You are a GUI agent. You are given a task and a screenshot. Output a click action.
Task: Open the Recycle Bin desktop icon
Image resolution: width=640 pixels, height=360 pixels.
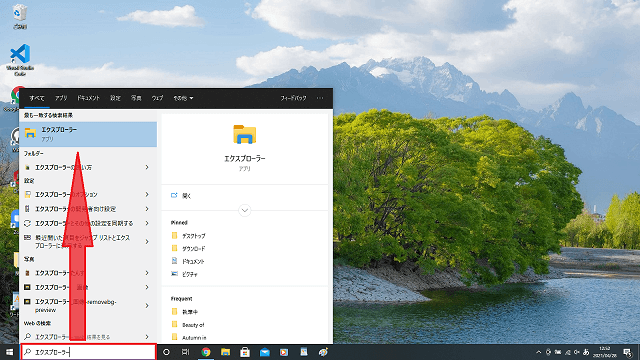coord(20,17)
